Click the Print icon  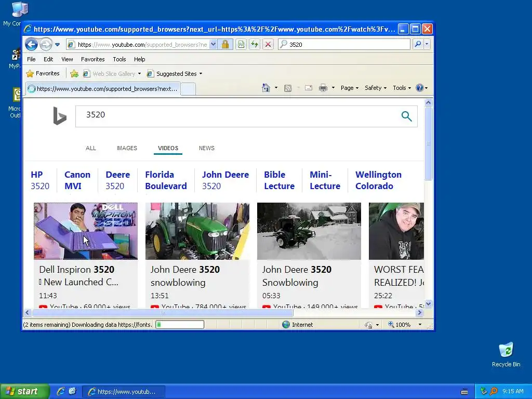(323, 88)
